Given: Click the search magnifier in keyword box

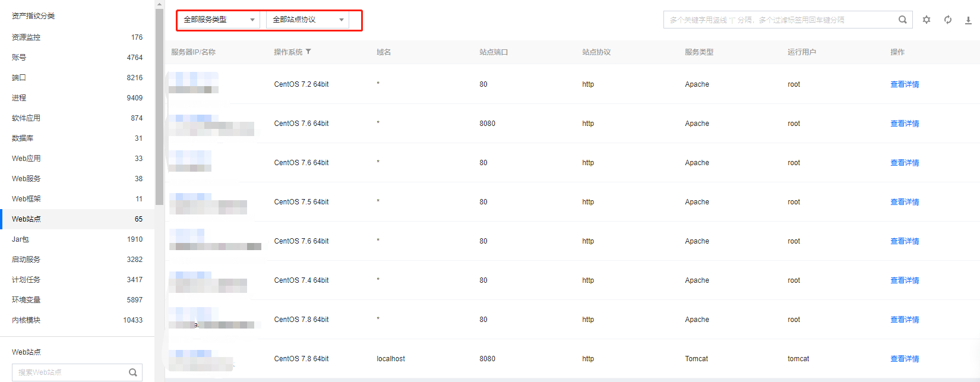Looking at the screenshot, I should coord(902,20).
